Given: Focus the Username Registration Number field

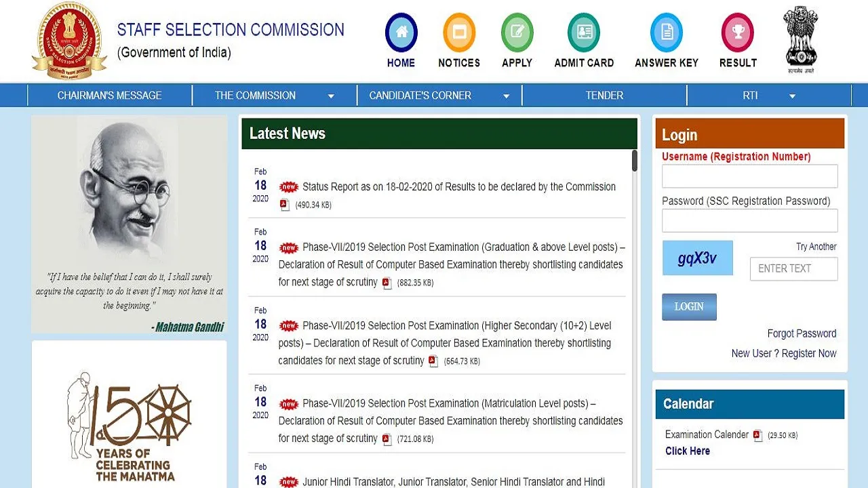Looking at the screenshot, I should click(x=750, y=176).
